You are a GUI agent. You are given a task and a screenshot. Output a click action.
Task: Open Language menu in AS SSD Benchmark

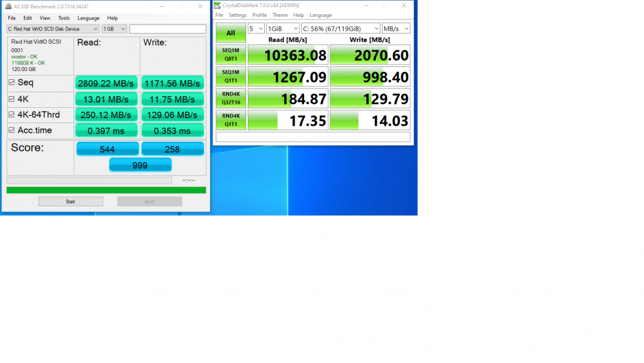[88, 18]
